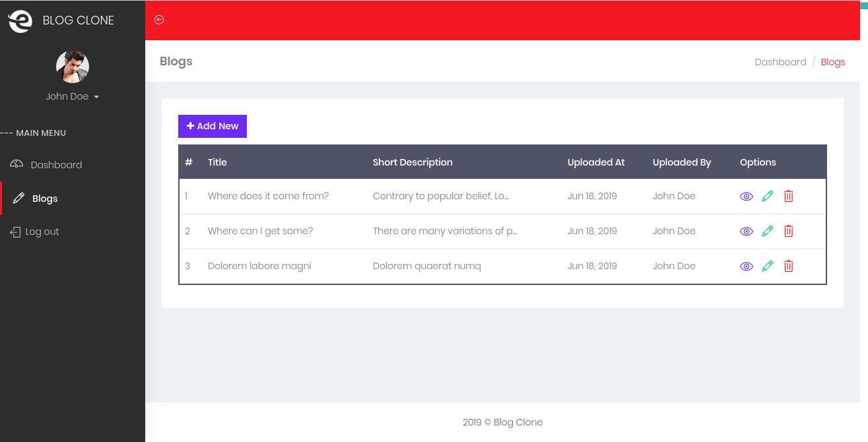
Task: Delete blog 'Where can I get some?' trash icon
Action: [x=789, y=231]
